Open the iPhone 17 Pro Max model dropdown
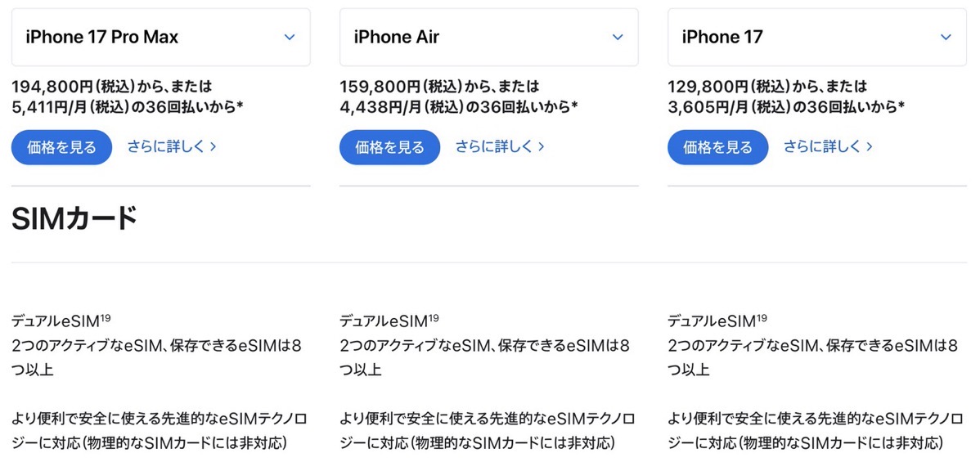980x471 pixels. (x=160, y=37)
